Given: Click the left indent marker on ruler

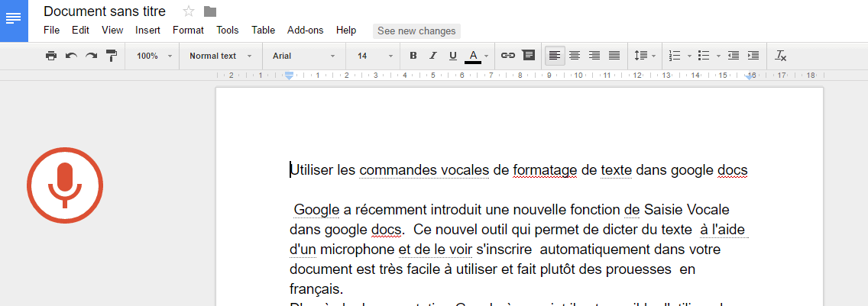Looking at the screenshot, I should pyautogui.click(x=288, y=76).
